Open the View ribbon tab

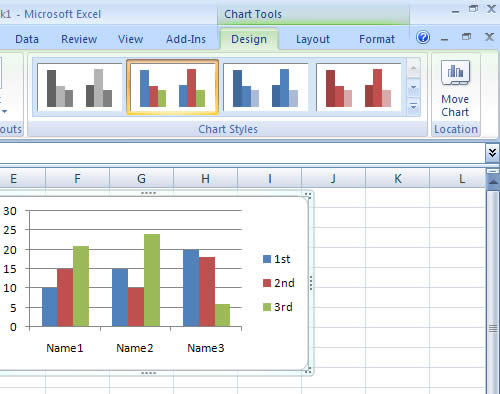[130, 39]
